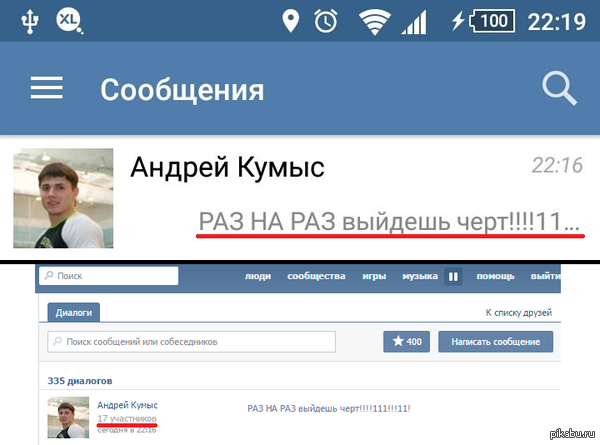
Task: Click the 17 участников text
Action: pos(127,418)
